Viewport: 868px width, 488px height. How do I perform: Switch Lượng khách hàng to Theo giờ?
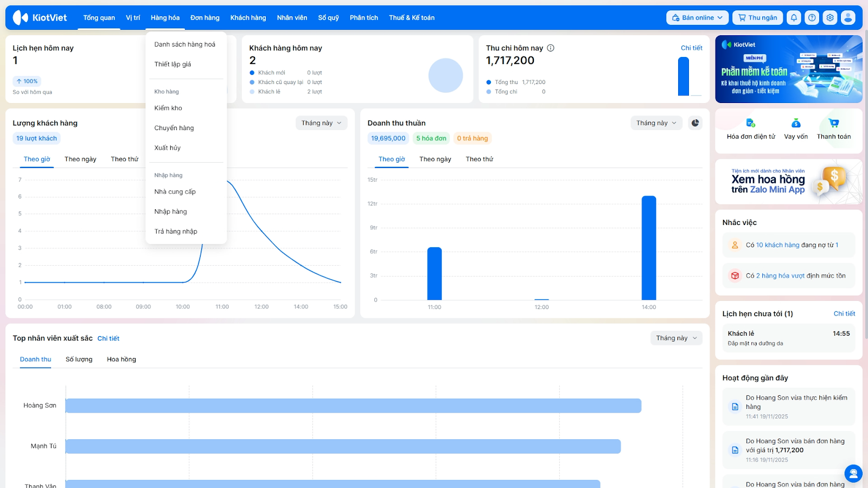pyautogui.click(x=37, y=159)
